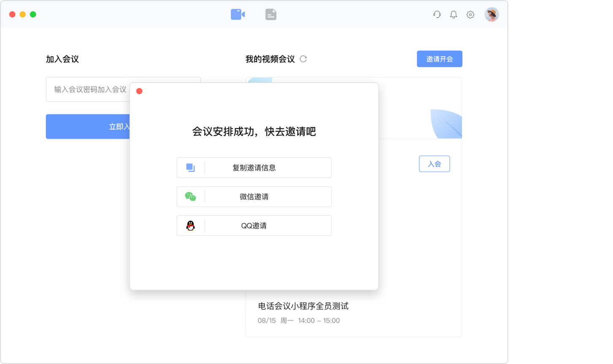Close the invite dialog with red dot
Viewport: 613px width, 364px height.
point(139,91)
